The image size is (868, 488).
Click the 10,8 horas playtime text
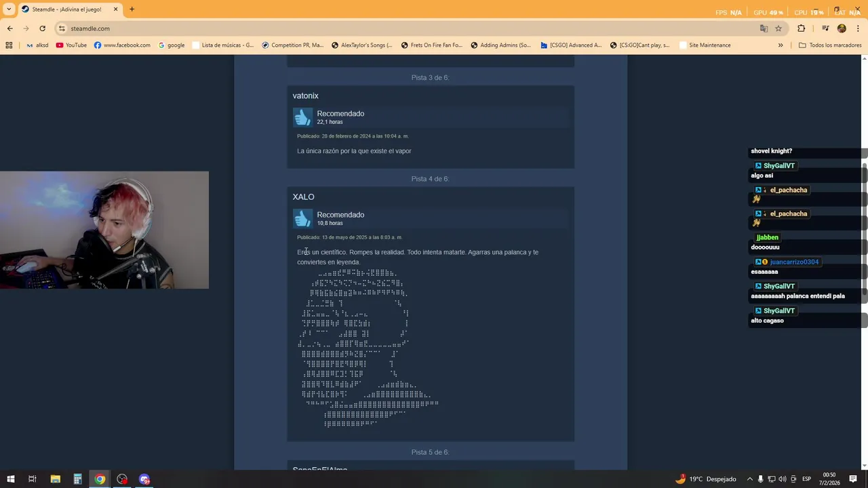click(x=330, y=223)
